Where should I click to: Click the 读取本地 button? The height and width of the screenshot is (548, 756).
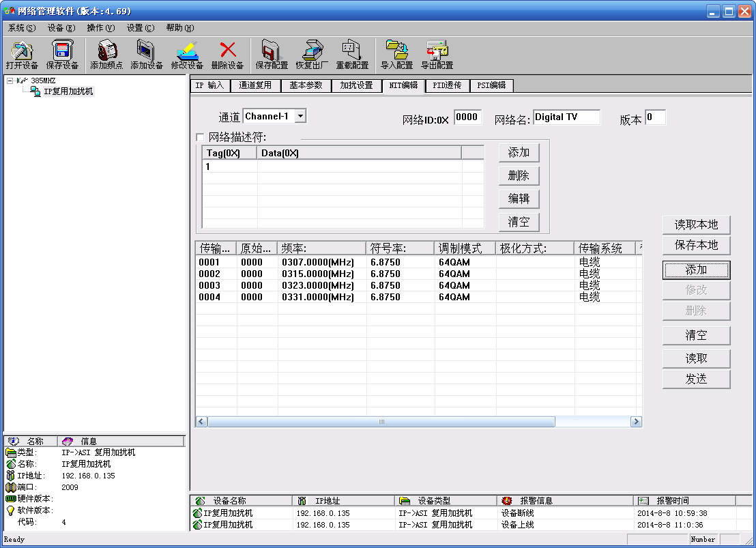click(x=696, y=225)
